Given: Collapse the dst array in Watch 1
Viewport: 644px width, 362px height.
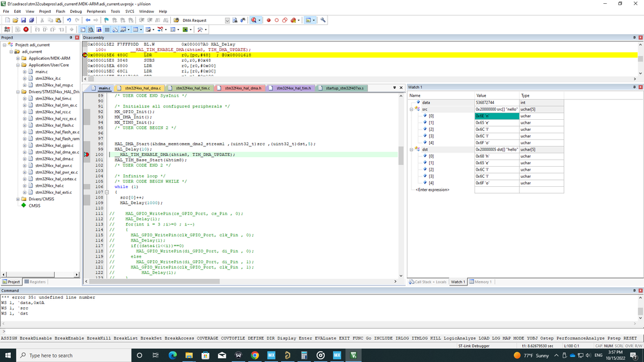Looking at the screenshot, I should tap(411, 149).
